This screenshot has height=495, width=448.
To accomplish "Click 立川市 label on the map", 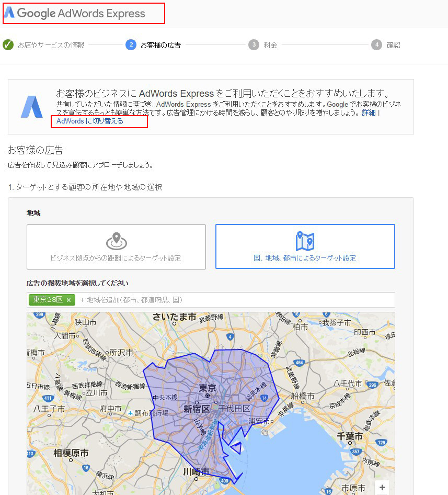I will (x=97, y=393).
